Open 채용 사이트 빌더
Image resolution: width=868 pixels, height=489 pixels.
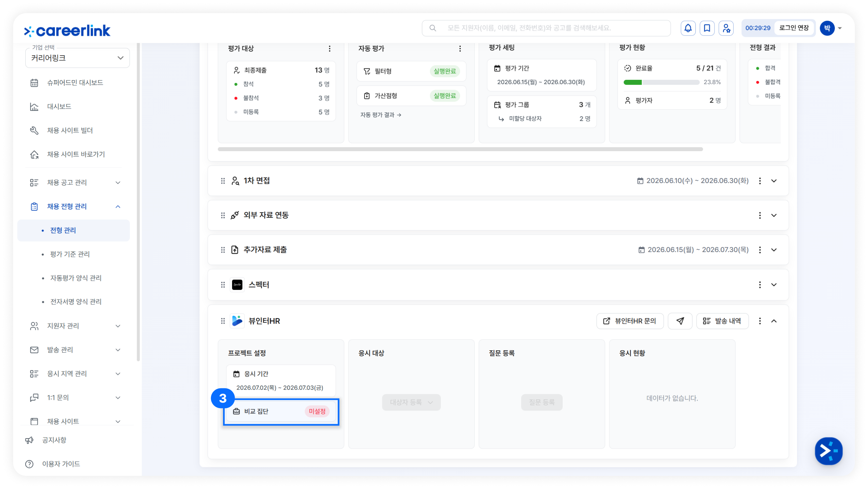70,131
